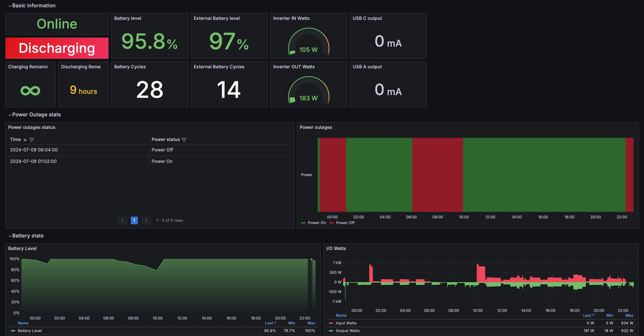The height and width of the screenshot is (336, 644).
Task: Open the Time column filter icon
Action: tap(32, 140)
